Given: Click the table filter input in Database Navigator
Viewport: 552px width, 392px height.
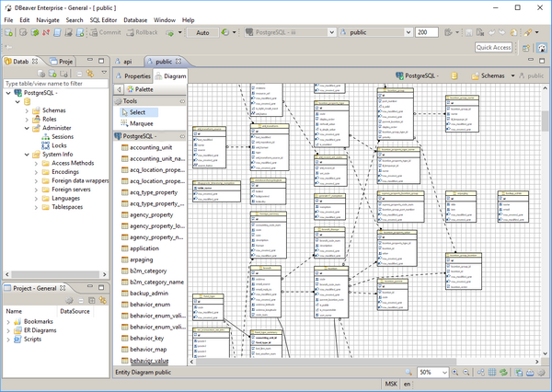Looking at the screenshot, I should pos(56,84).
